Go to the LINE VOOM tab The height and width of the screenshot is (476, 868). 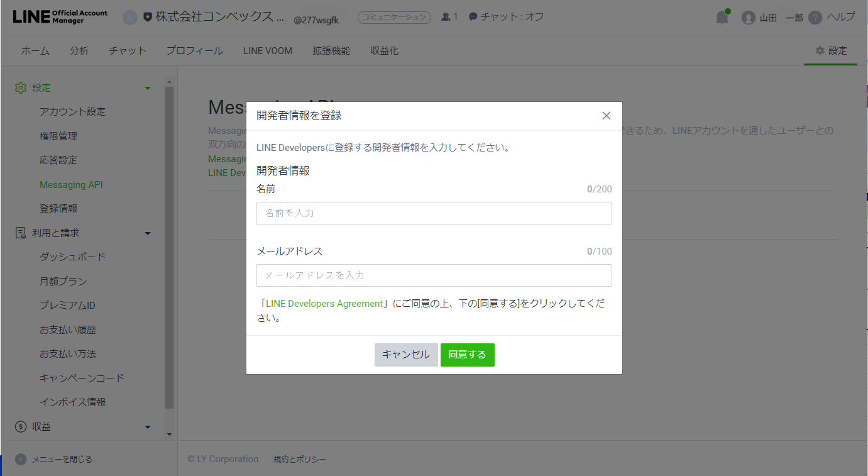[x=268, y=51]
